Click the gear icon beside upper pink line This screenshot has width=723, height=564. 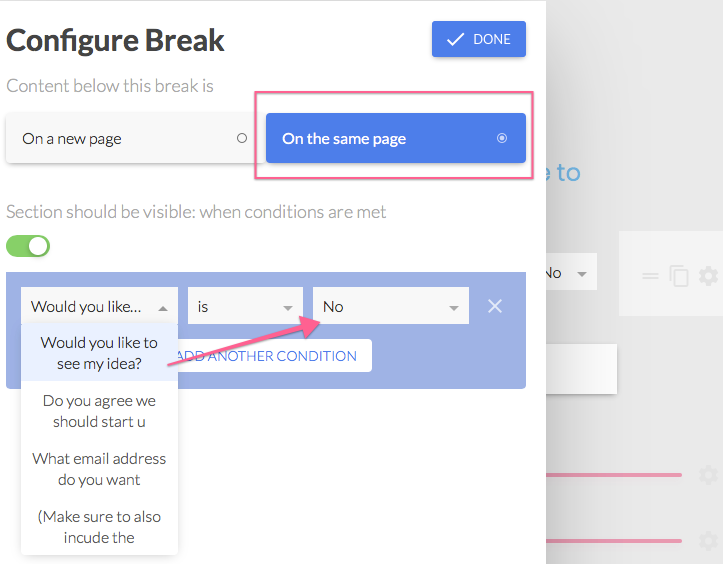point(708,475)
